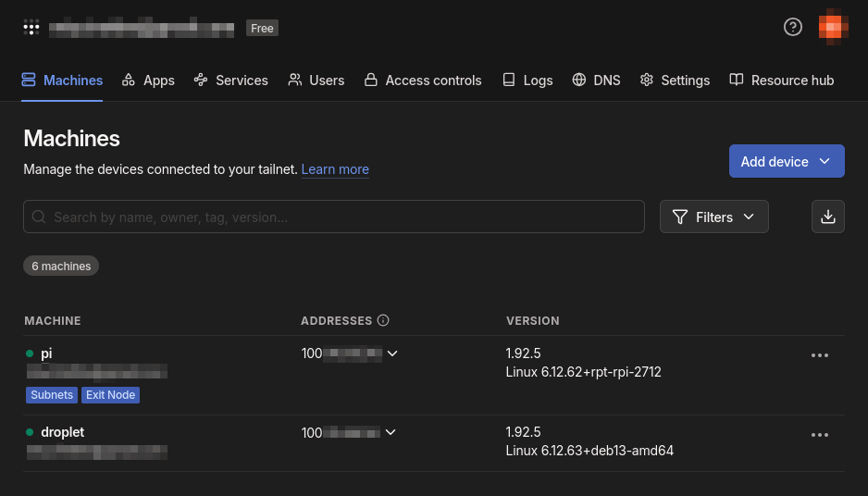This screenshot has height=496, width=868.
Task: Click the search magnifier icon
Action: pyautogui.click(x=39, y=217)
